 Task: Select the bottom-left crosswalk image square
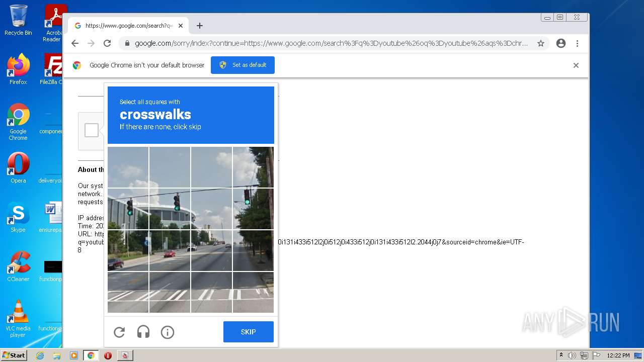point(128,292)
